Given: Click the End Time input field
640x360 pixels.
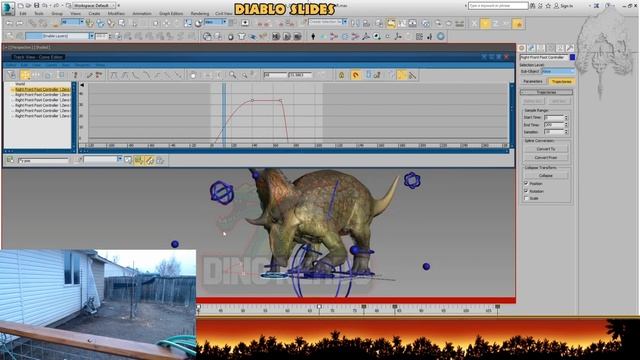Looking at the screenshot, I should [x=553, y=125].
